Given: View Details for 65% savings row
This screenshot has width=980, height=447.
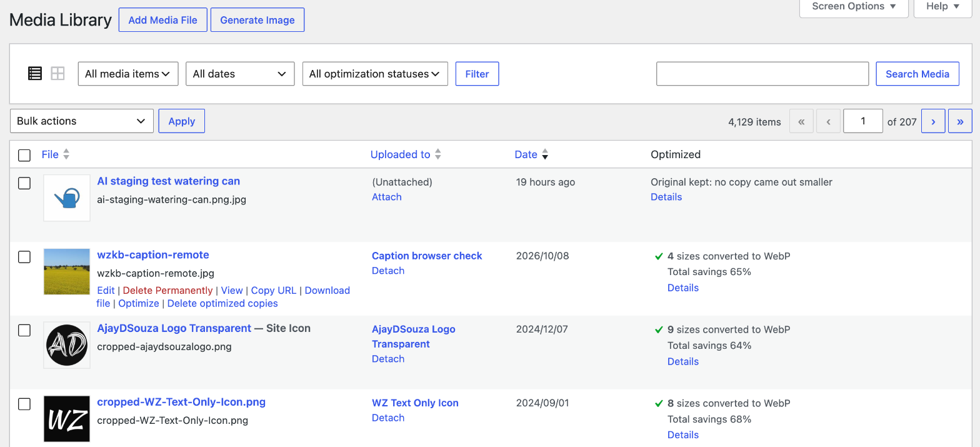Looking at the screenshot, I should click(x=683, y=288).
